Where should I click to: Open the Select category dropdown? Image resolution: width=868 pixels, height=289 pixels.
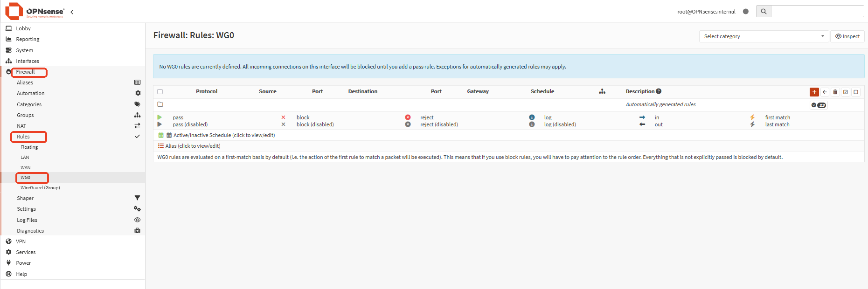[764, 36]
